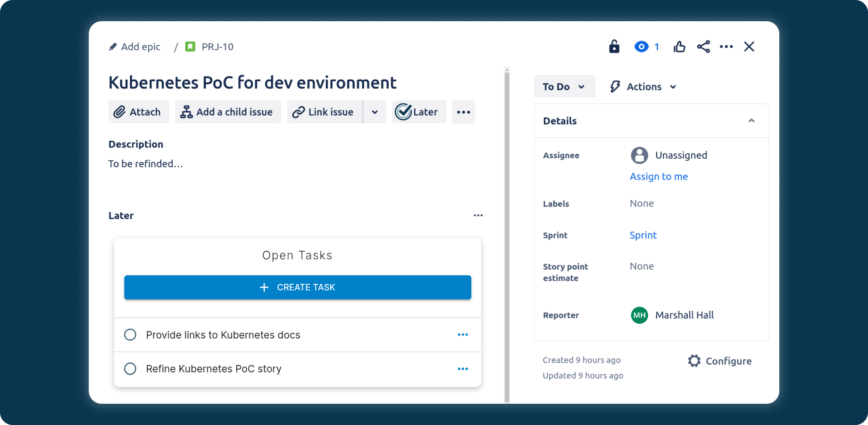Click the Configure label text
Screen dimensions: 868x425
coord(728,361)
